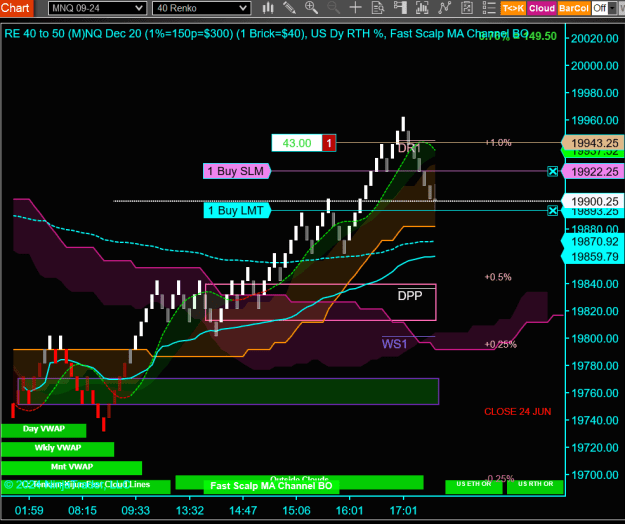
Task: Click the Day VWAP green label
Action: (43, 430)
